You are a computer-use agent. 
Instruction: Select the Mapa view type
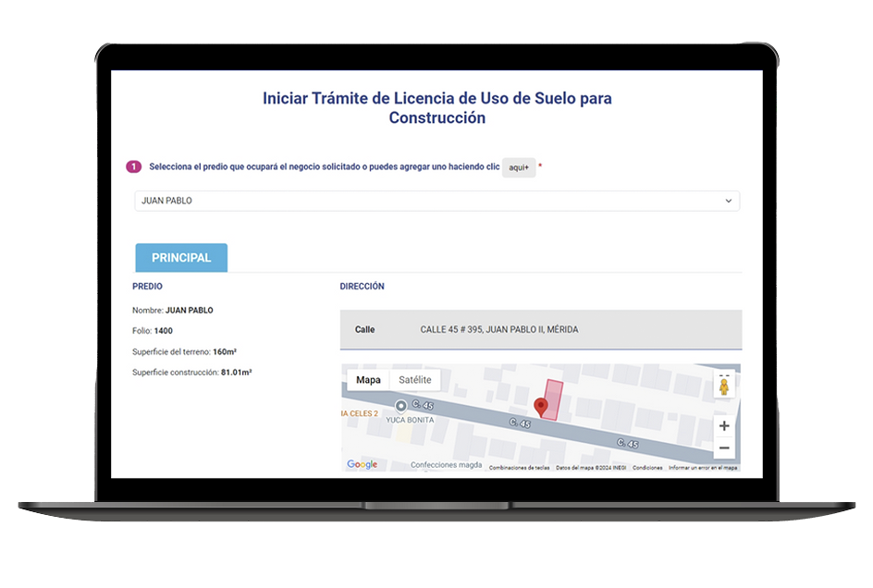coord(368,380)
